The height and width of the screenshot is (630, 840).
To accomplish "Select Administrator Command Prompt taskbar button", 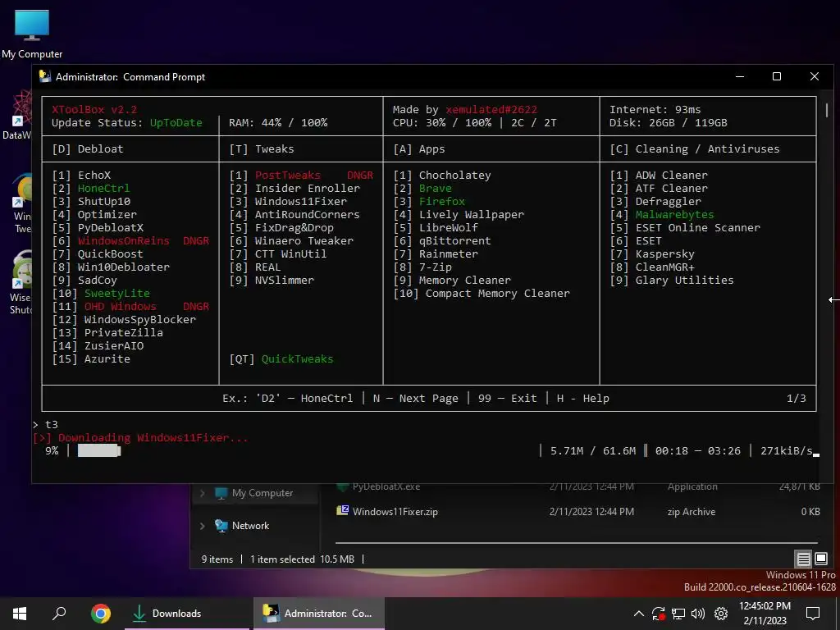I will tap(319, 614).
